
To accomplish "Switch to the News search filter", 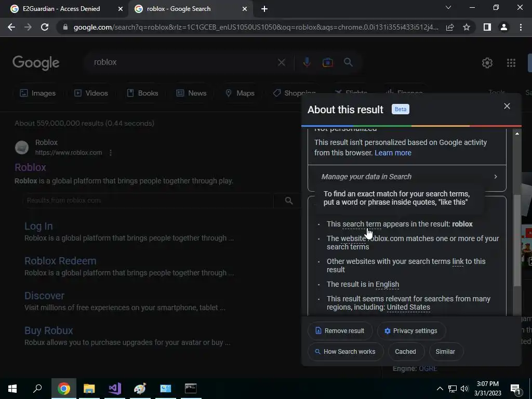I will click(192, 93).
